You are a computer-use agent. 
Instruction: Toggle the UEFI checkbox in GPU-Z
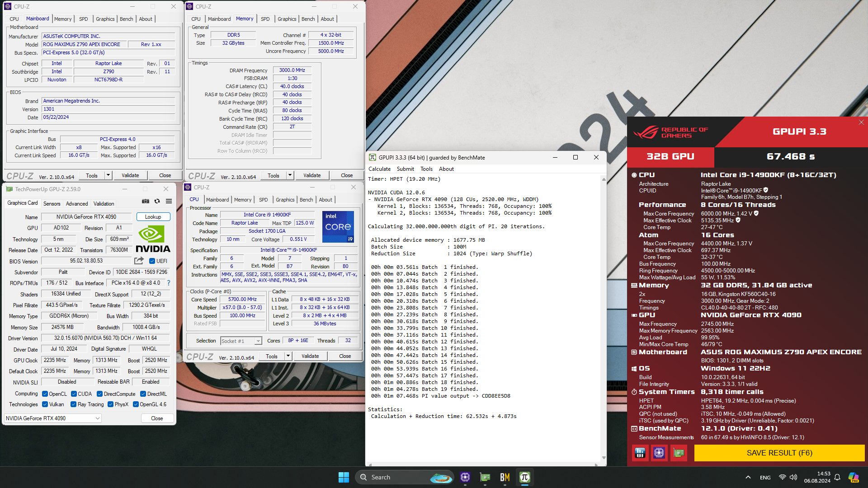(152, 261)
